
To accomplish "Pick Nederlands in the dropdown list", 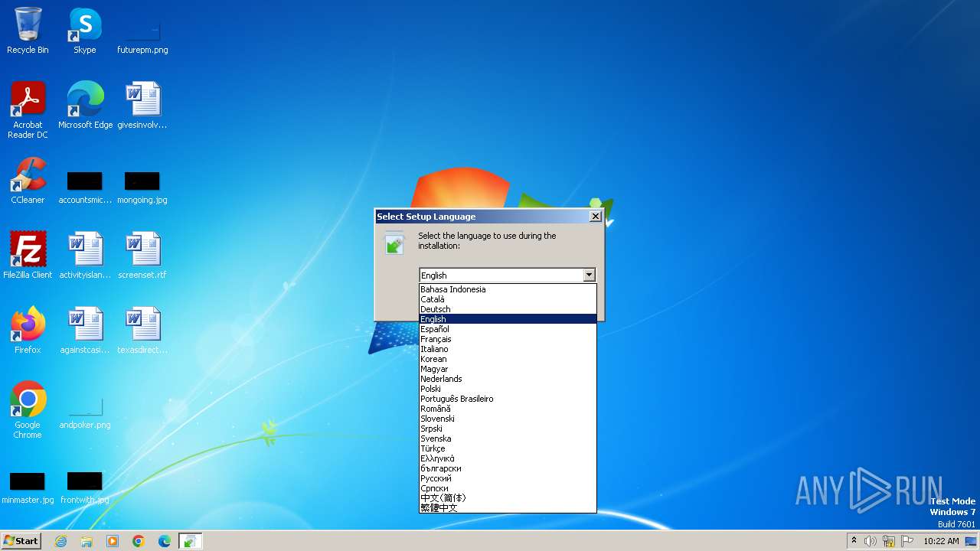I will [508, 379].
